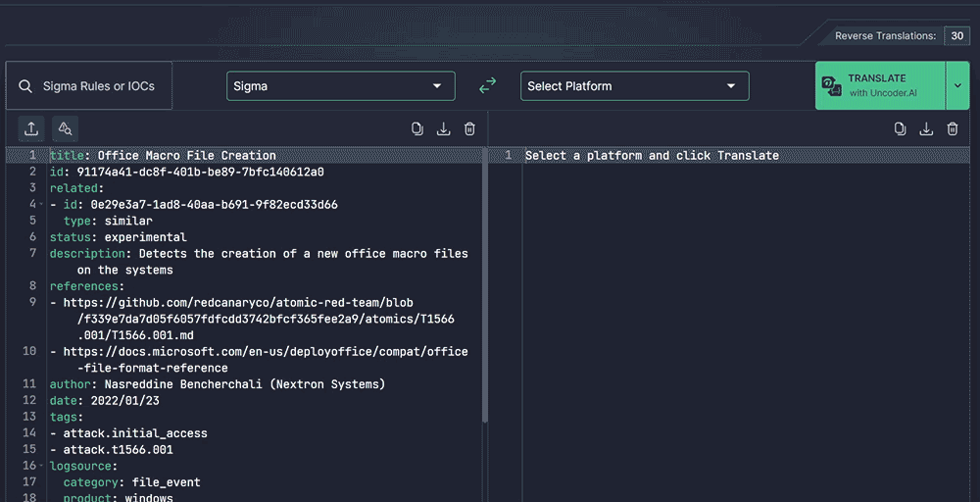Click the Reverse Translations count 30
The image size is (980, 502).
(956, 36)
